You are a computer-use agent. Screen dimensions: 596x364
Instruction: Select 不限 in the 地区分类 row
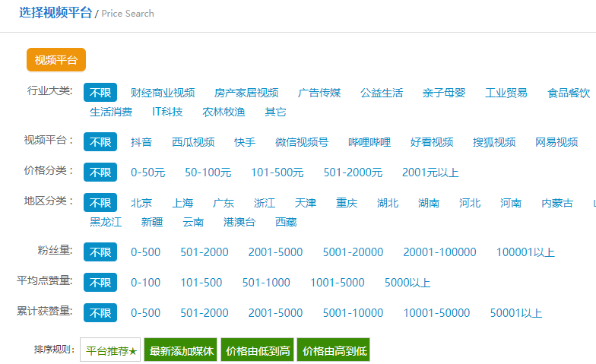click(x=100, y=202)
